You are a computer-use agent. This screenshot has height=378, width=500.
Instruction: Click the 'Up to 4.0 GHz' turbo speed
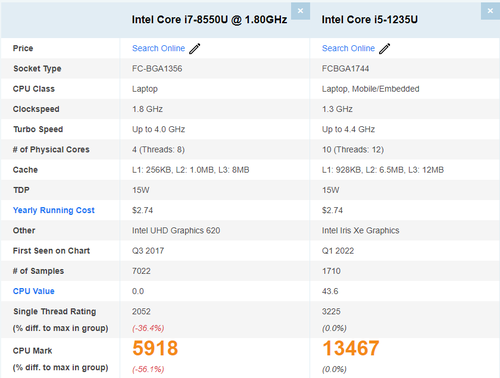(158, 129)
